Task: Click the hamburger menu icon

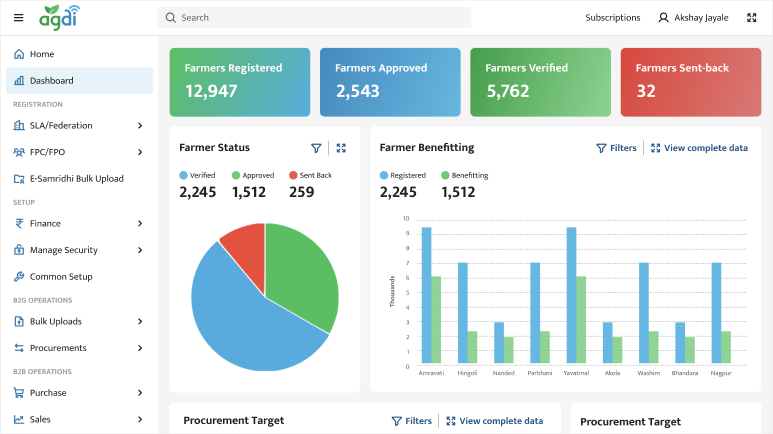Action: [x=18, y=17]
